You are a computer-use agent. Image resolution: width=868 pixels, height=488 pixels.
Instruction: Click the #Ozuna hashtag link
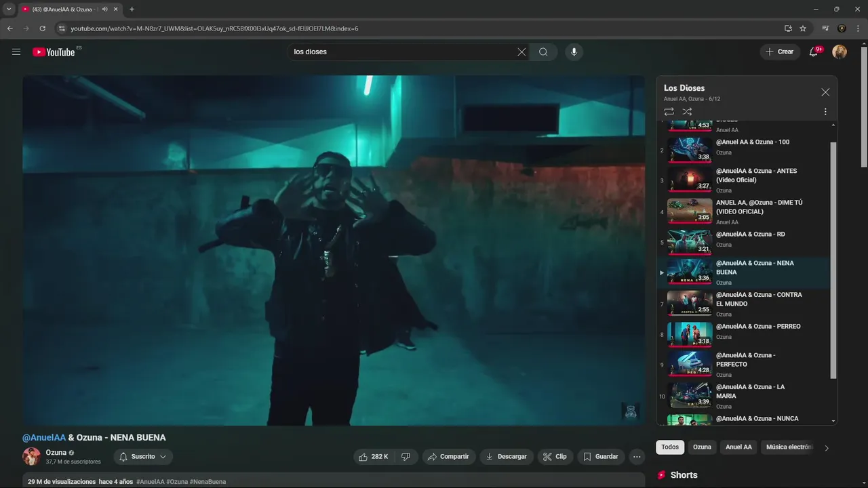pos(177,482)
